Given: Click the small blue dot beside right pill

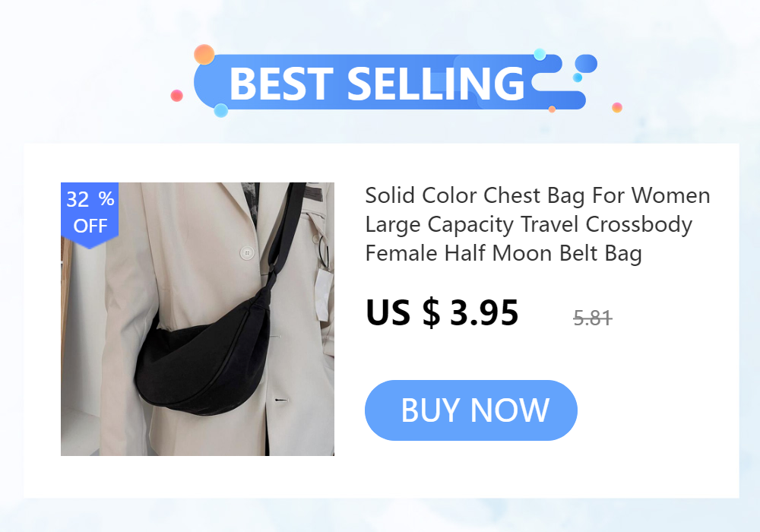Looking at the screenshot, I should click(x=578, y=78).
